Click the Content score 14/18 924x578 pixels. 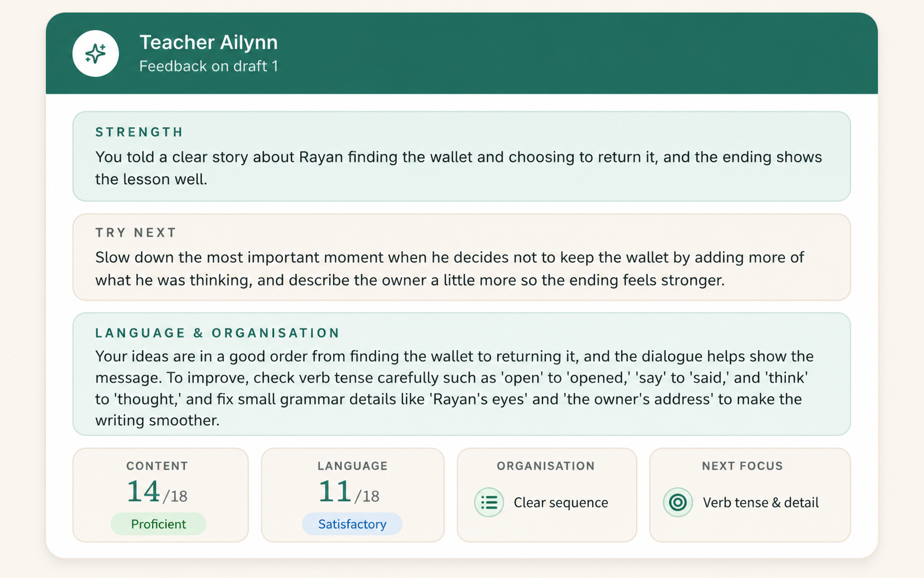157,492
